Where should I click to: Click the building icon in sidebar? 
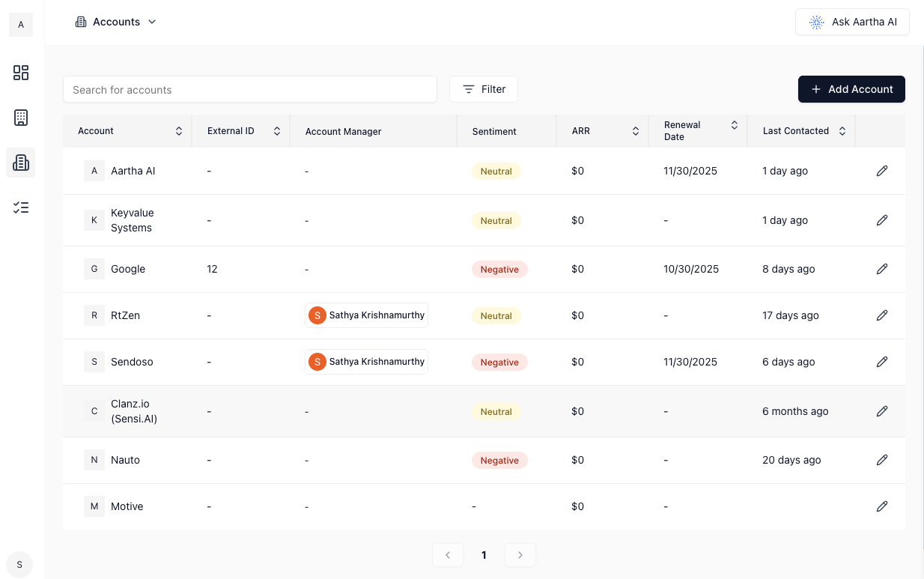tap(21, 118)
